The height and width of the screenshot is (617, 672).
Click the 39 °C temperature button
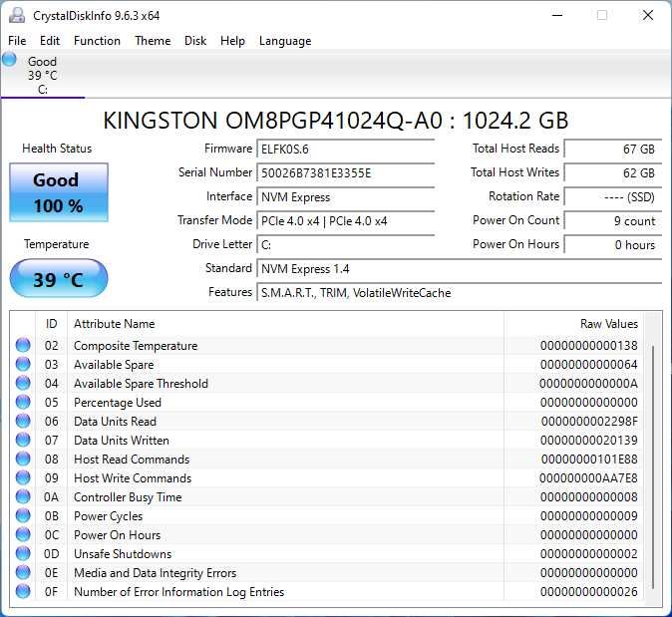(59, 279)
